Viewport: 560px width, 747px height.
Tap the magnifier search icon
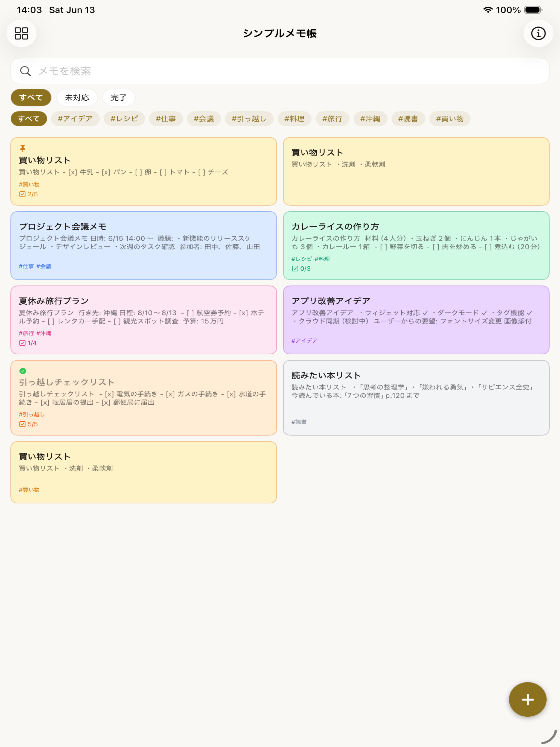[25, 71]
